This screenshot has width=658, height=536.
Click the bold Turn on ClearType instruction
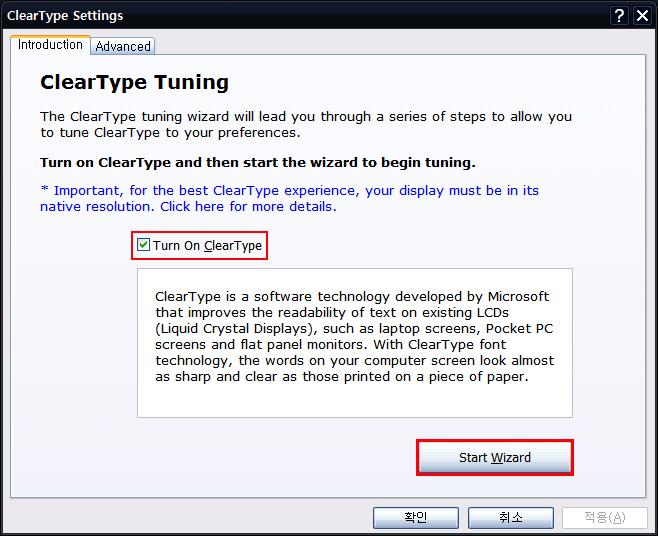(258, 162)
